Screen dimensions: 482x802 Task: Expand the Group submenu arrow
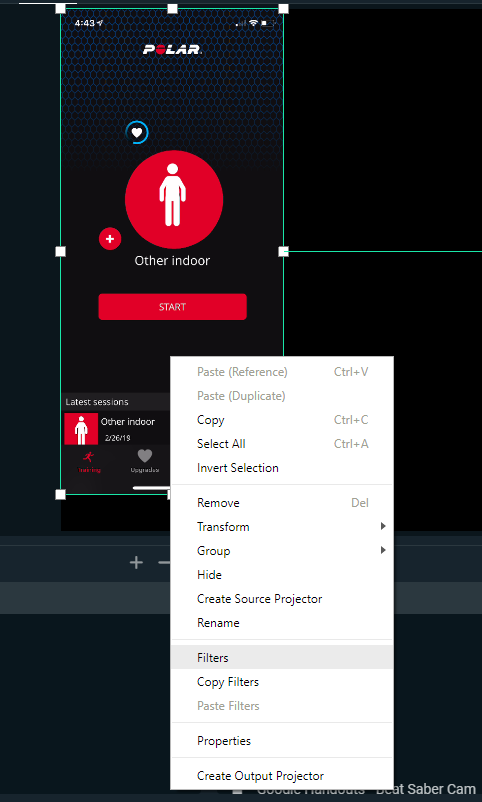(383, 550)
